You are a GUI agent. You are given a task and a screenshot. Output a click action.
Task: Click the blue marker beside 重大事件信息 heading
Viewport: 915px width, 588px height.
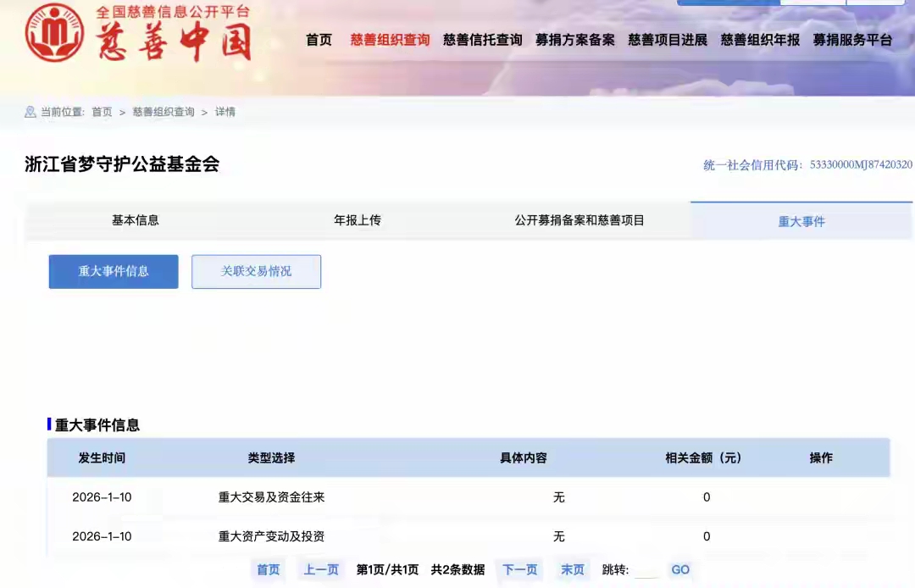click(x=49, y=425)
